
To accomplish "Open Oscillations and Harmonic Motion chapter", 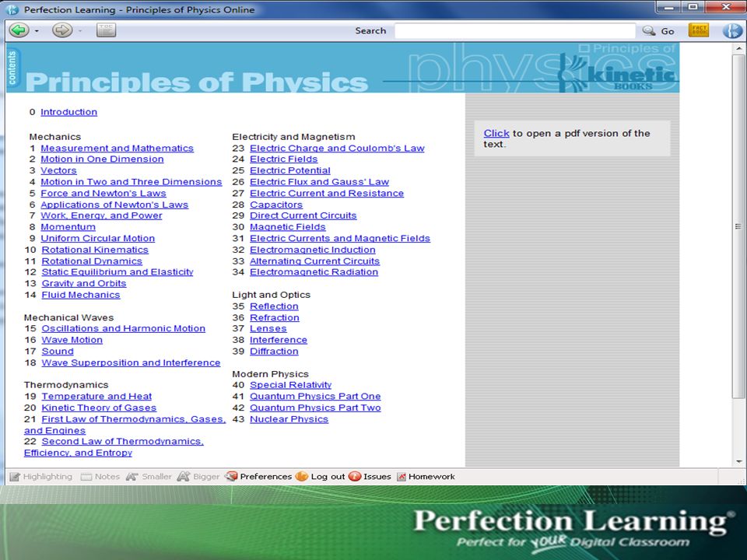I will coord(124,328).
